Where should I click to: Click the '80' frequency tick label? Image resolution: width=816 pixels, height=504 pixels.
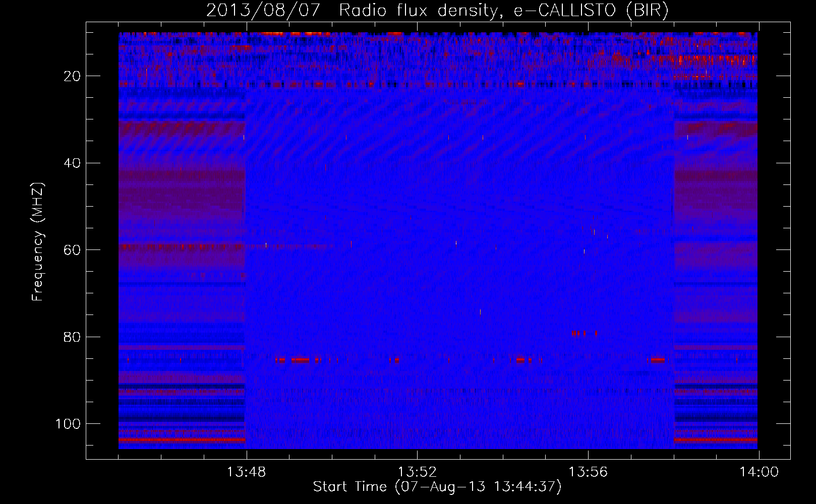click(x=73, y=337)
